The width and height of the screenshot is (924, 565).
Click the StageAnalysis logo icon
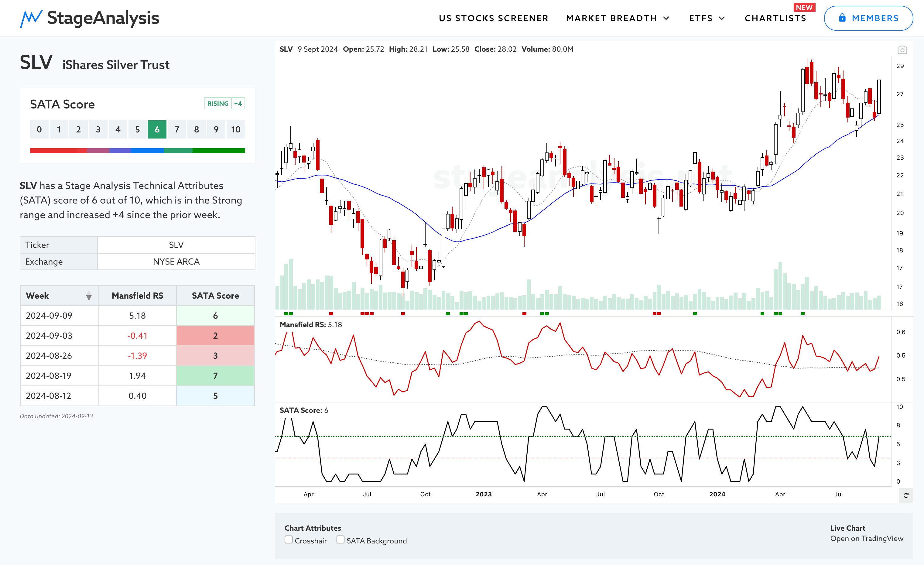(x=31, y=19)
